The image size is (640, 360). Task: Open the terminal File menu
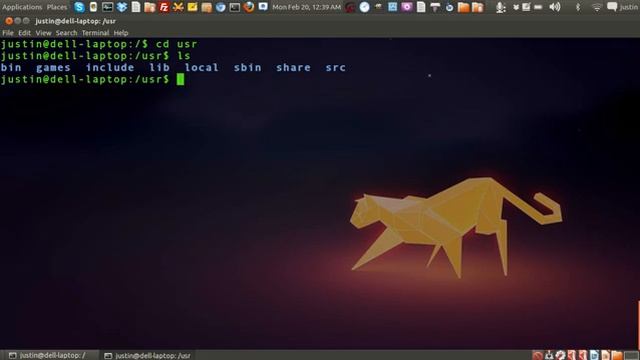pyautogui.click(x=8, y=33)
